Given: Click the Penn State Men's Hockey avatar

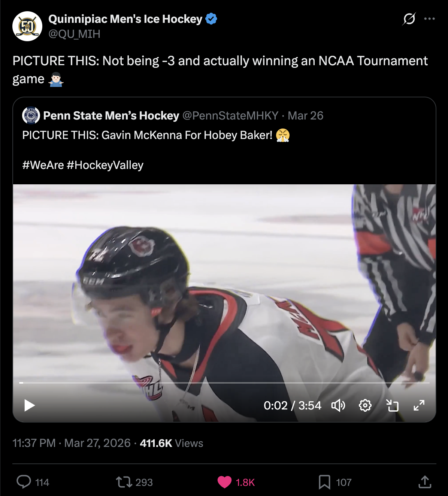Looking at the screenshot, I should coord(31,115).
